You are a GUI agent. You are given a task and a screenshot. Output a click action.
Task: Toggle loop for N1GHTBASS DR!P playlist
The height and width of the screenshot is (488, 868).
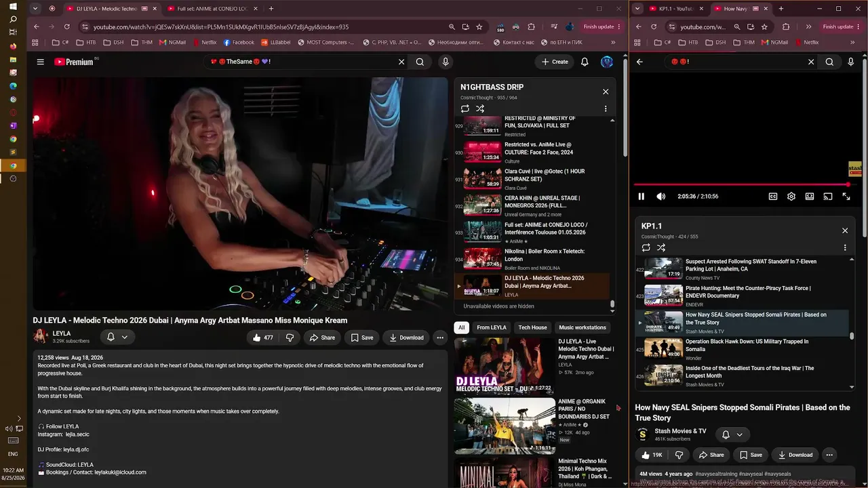click(465, 108)
